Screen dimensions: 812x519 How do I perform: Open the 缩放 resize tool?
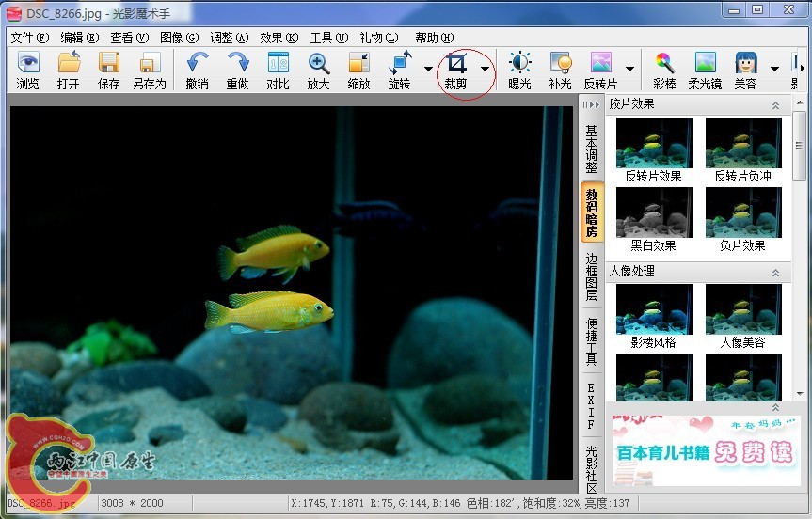tap(358, 71)
